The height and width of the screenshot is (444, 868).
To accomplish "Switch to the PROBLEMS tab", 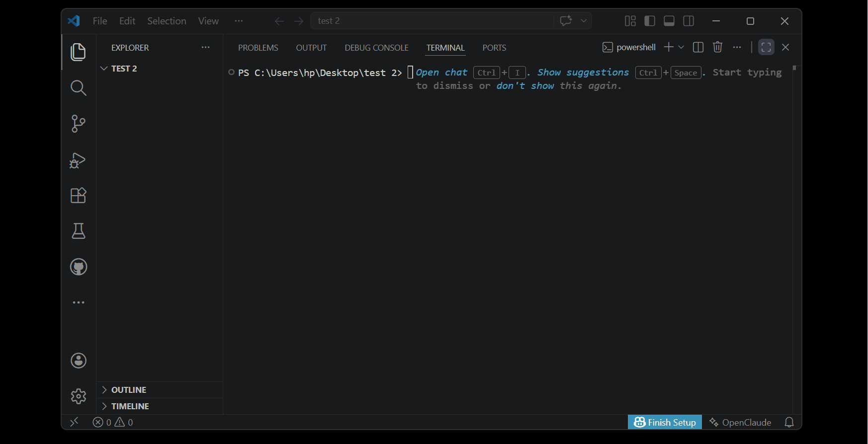I will point(258,48).
